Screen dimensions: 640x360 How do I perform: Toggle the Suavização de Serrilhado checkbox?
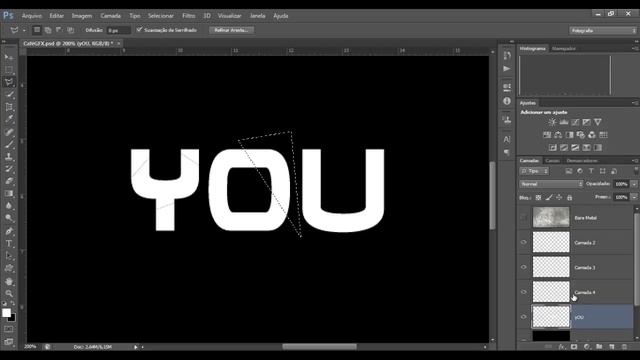pos(140,29)
